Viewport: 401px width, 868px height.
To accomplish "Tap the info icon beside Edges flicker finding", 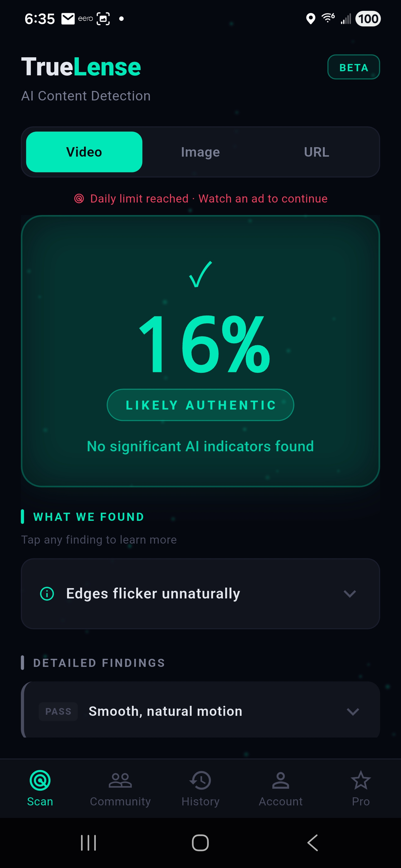I will click(47, 594).
